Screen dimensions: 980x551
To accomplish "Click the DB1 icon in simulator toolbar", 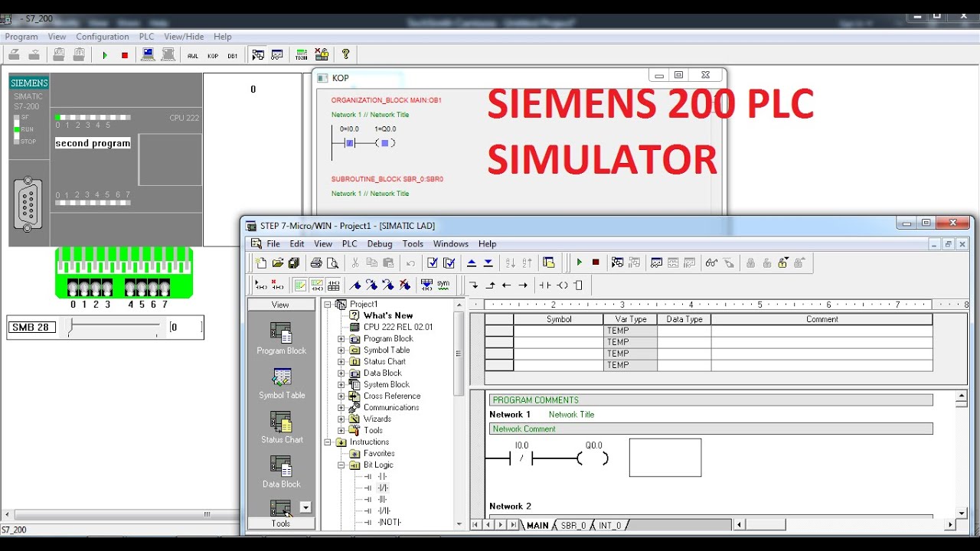I will click(x=233, y=55).
